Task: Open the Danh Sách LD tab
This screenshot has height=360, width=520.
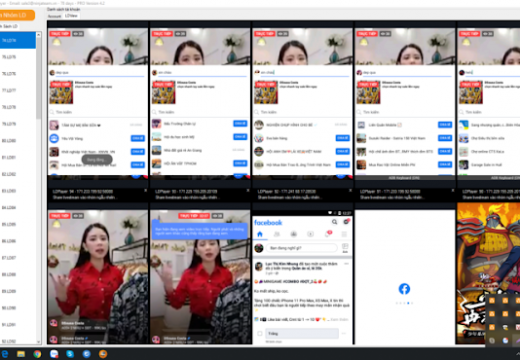Action: coord(9,26)
